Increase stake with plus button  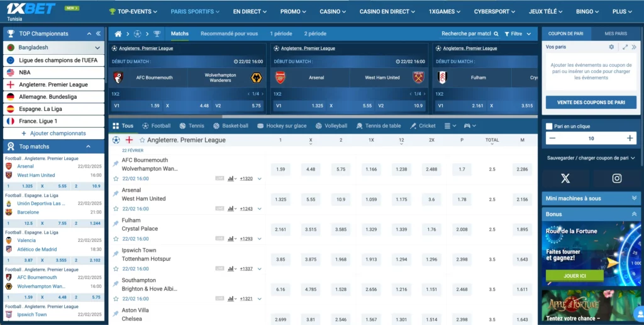(x=630, y=138)
